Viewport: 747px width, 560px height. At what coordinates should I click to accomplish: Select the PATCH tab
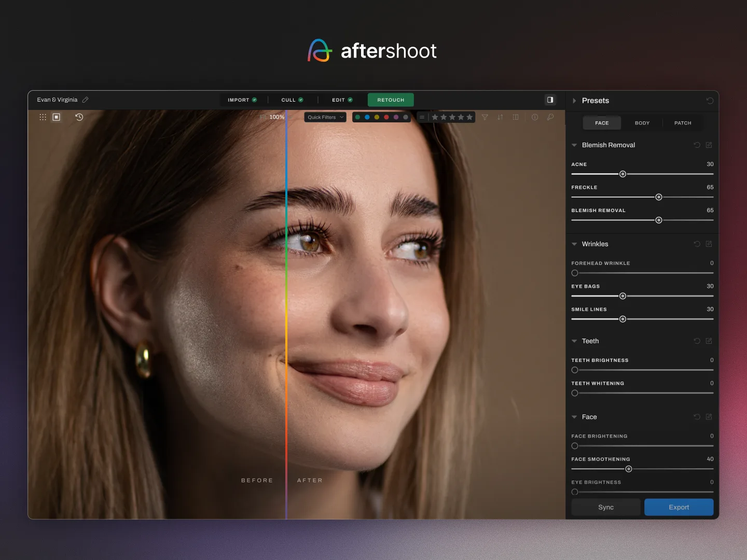coord(683,123)
